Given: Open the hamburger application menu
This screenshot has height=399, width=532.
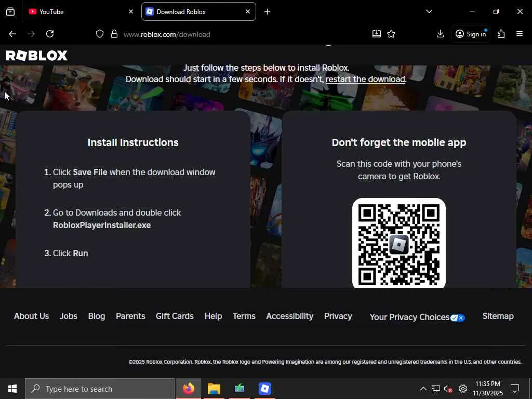Looking at the screenshot, I should point(520,34).
